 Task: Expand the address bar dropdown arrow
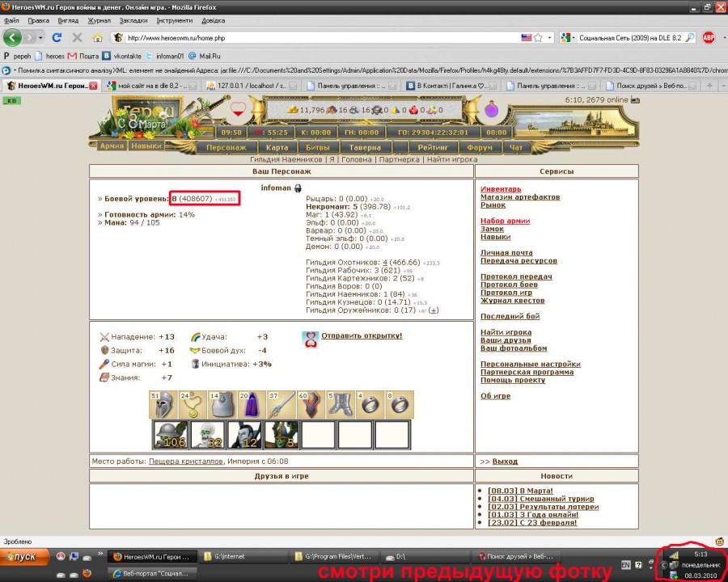point(550,38)
